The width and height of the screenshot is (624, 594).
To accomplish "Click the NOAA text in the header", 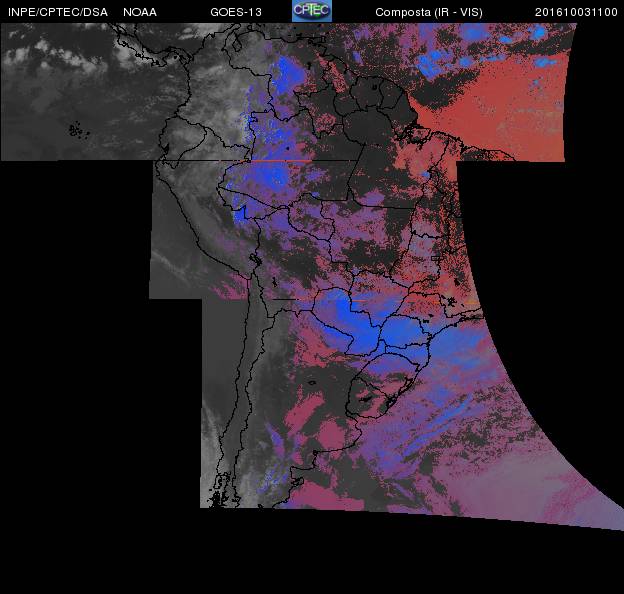I will (140, 12).
